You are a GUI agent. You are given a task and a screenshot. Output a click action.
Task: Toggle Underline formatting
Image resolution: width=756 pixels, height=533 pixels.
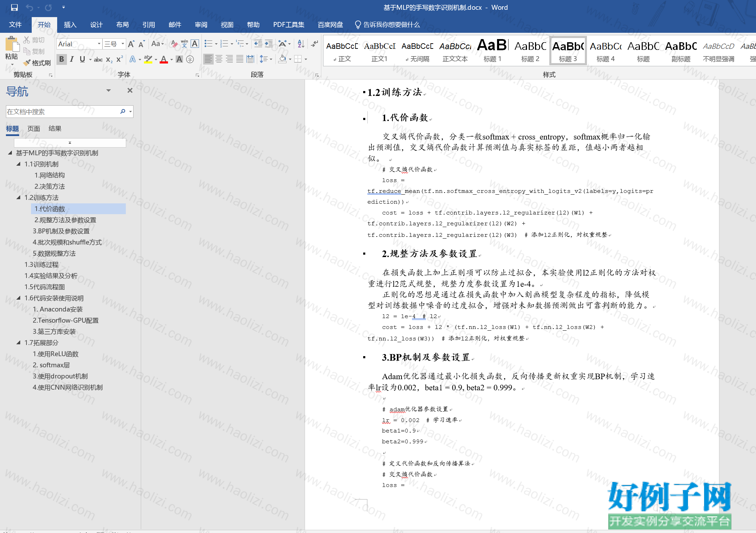82,59
